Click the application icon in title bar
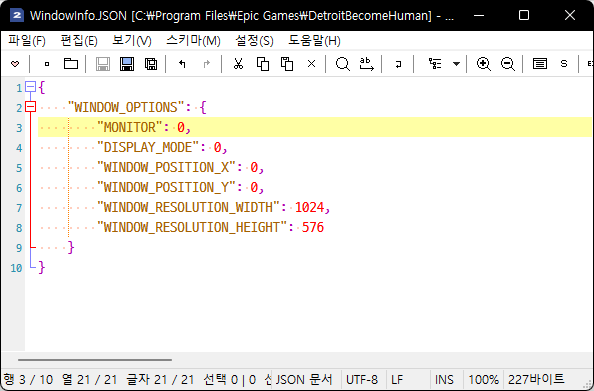 pos(17,16)
